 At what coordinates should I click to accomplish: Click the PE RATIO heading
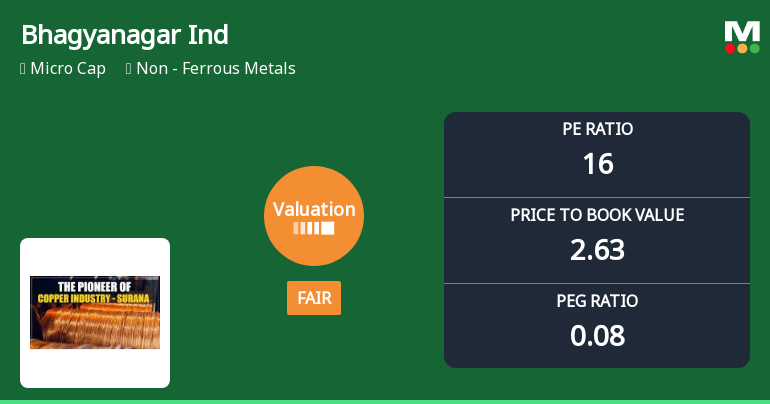tap(597, 129)
